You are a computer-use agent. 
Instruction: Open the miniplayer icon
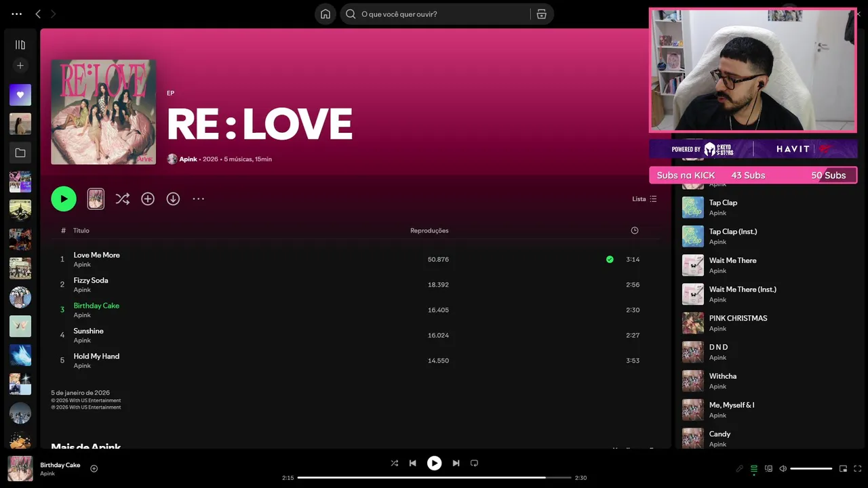(x=843, y=468)
